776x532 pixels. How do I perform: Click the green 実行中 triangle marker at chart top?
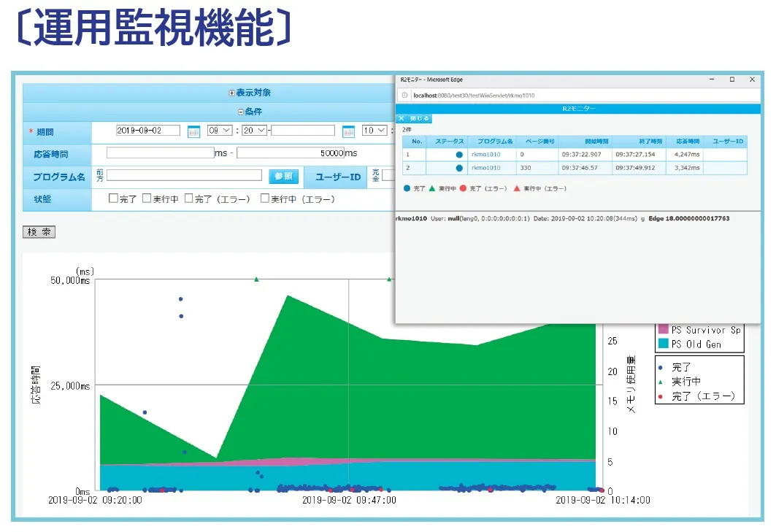tap(256, 279)
